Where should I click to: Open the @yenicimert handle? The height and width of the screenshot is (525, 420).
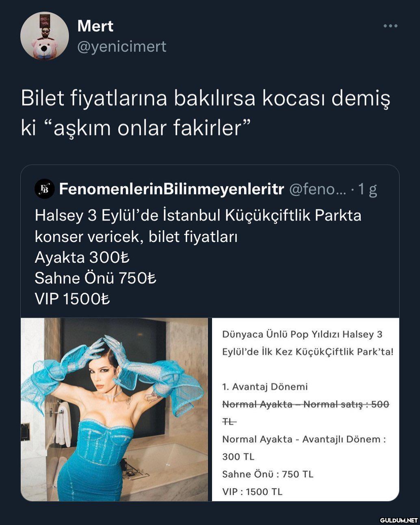click(x=122, y=47)
